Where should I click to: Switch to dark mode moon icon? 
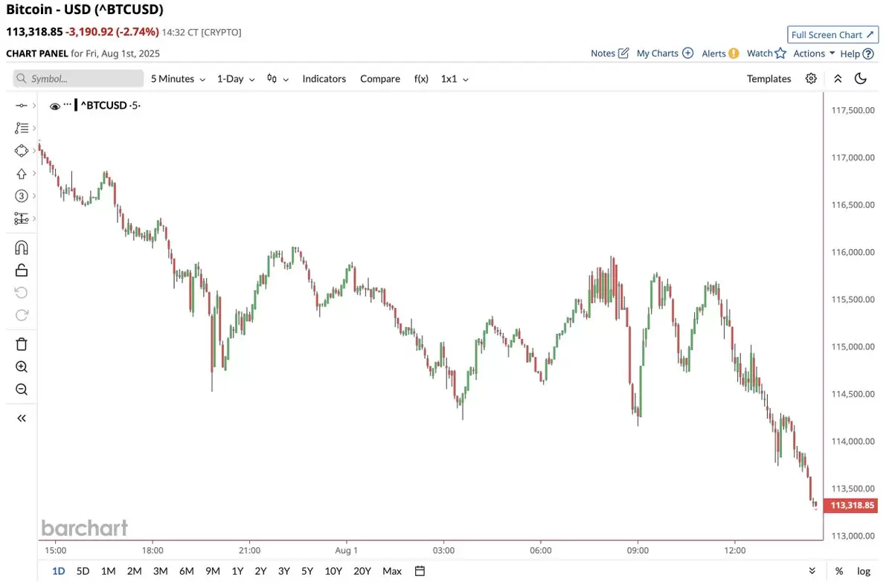point(861,79)
